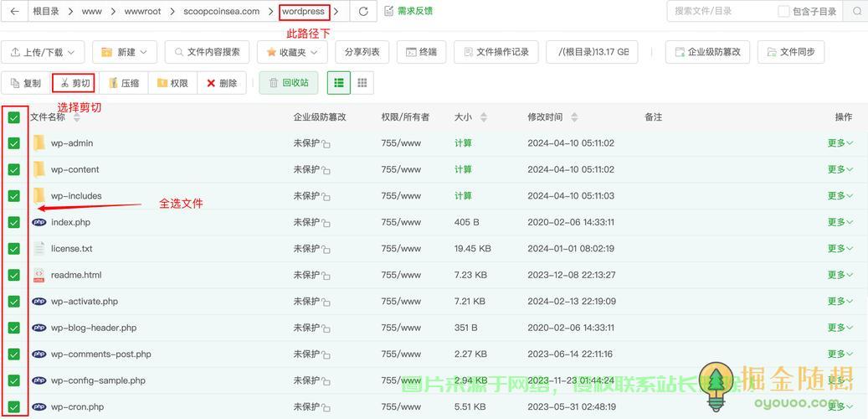Screen dimensions: 868x419
Task: Select the wordpress breadcrumb
Action: [x=304, y=11]
